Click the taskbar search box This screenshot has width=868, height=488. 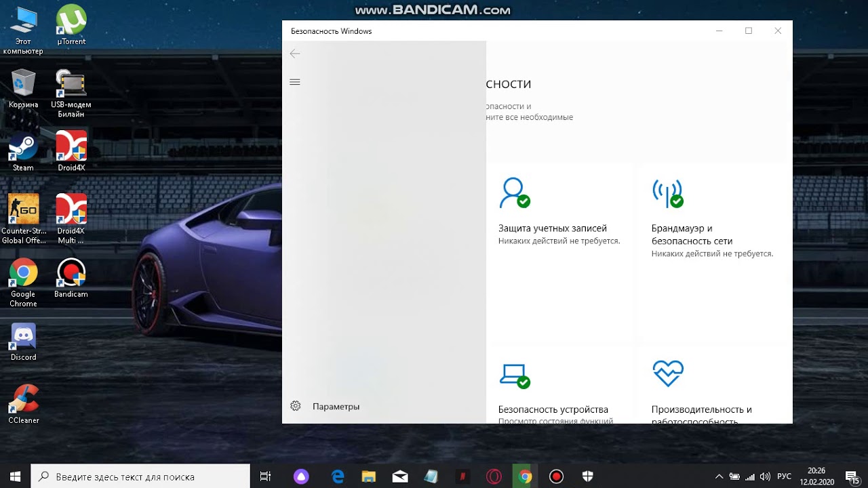tap(141, 476)
